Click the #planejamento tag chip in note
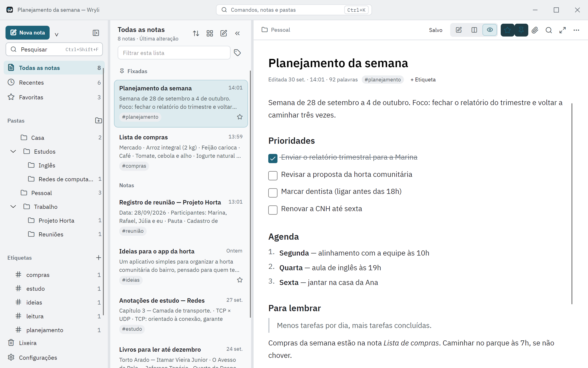 click(382, 80)
